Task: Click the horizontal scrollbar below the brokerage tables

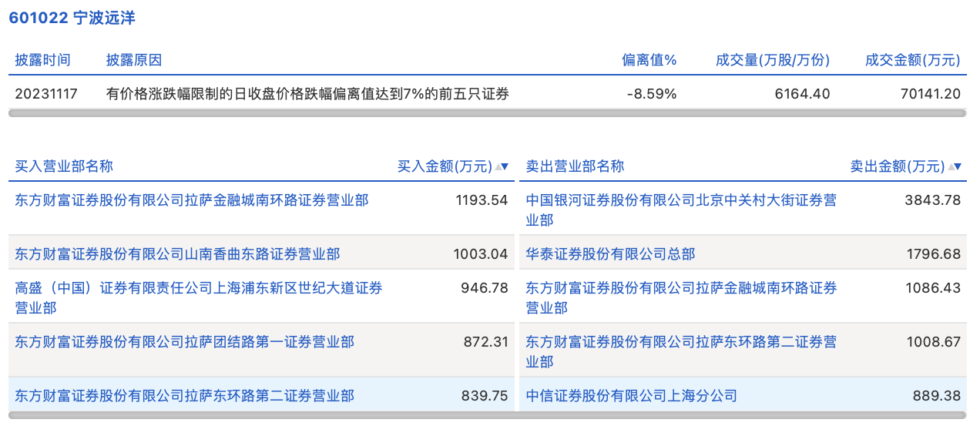Action: click(x=487, y=415)
